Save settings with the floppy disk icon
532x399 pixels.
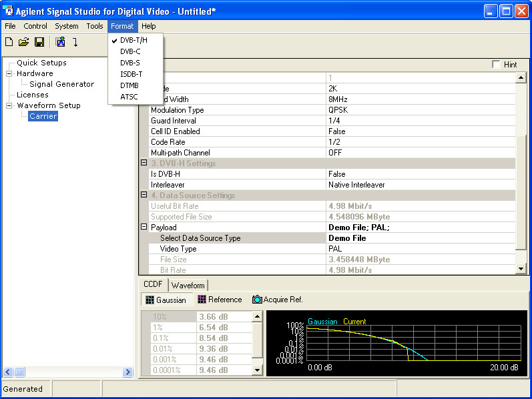pos(39,42)
